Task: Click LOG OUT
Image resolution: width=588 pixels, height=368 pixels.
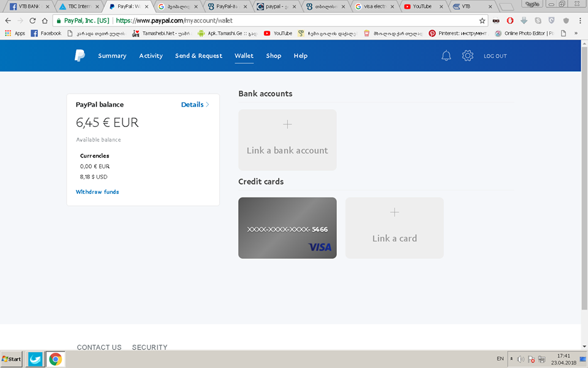Action: point(495,56)
